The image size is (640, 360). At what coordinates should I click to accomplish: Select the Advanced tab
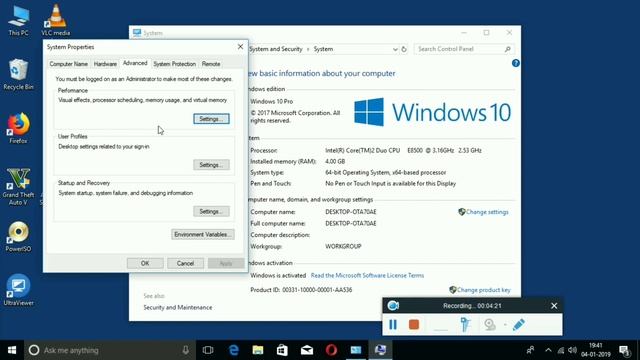[135, 63]
